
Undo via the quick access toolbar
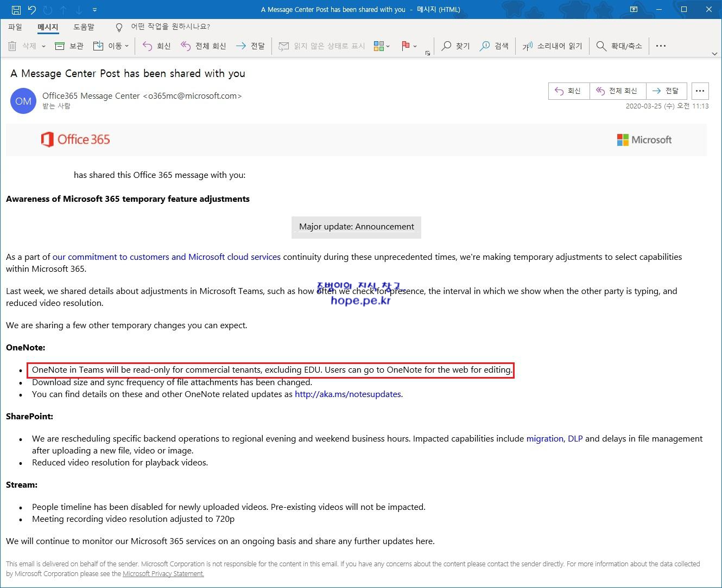31,10
